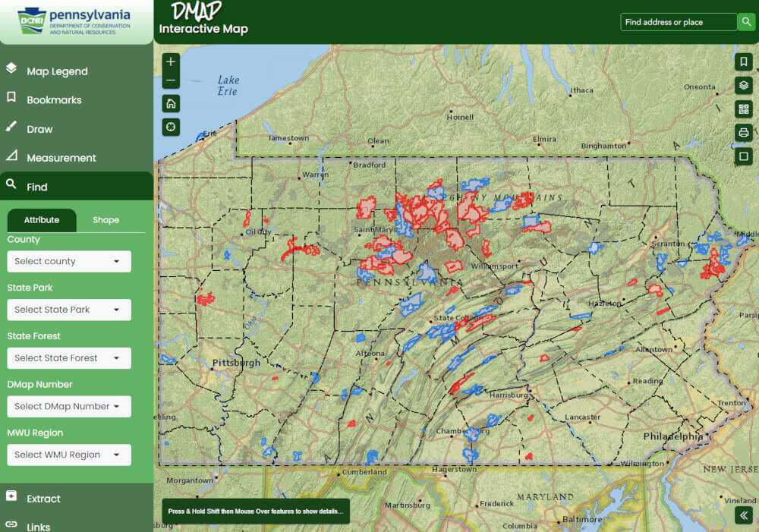The image size is (759, 532).
Task: Click the search magnifier in the address bar
Action: (x=747, y=22)
